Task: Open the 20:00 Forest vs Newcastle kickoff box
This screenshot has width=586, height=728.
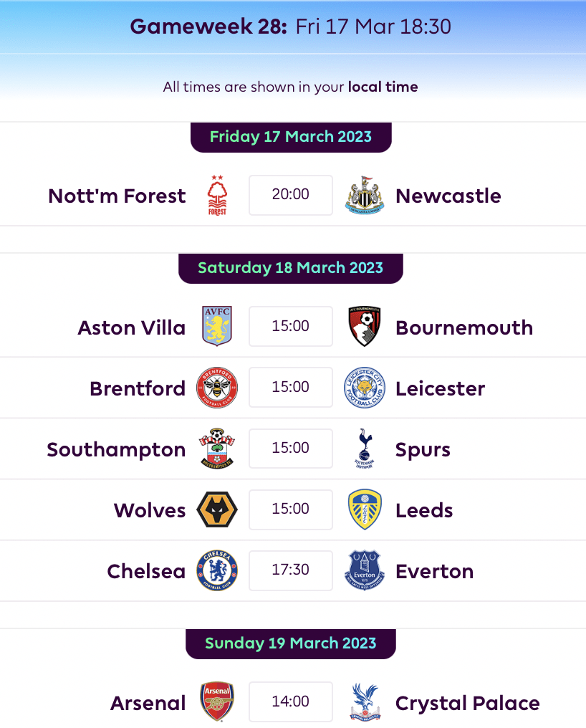Action: click(291, 195)
